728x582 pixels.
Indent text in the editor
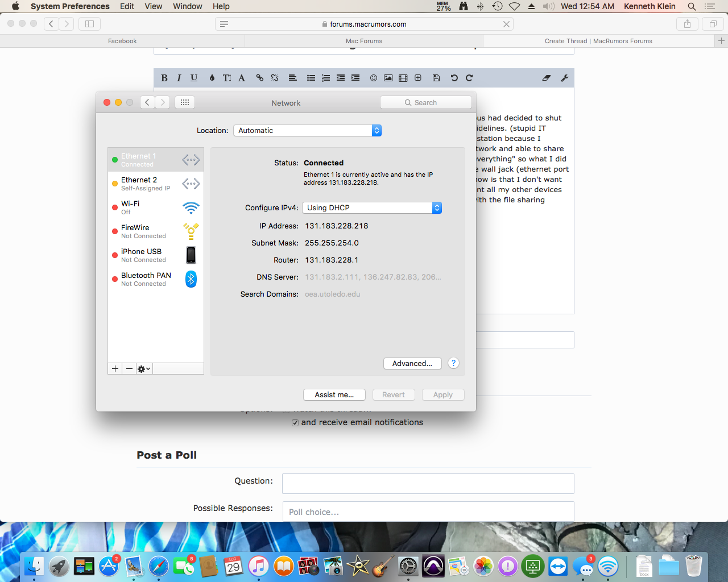[355, 78]
